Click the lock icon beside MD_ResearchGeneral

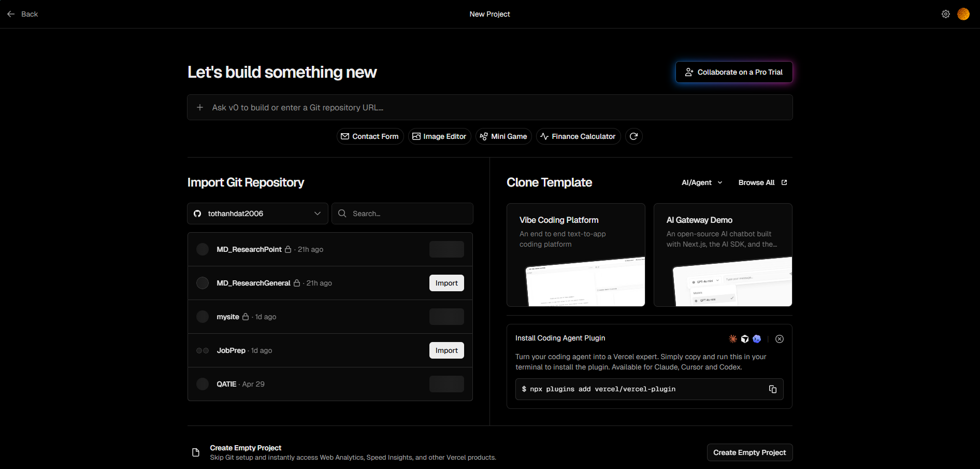click(x=297, y=283)
